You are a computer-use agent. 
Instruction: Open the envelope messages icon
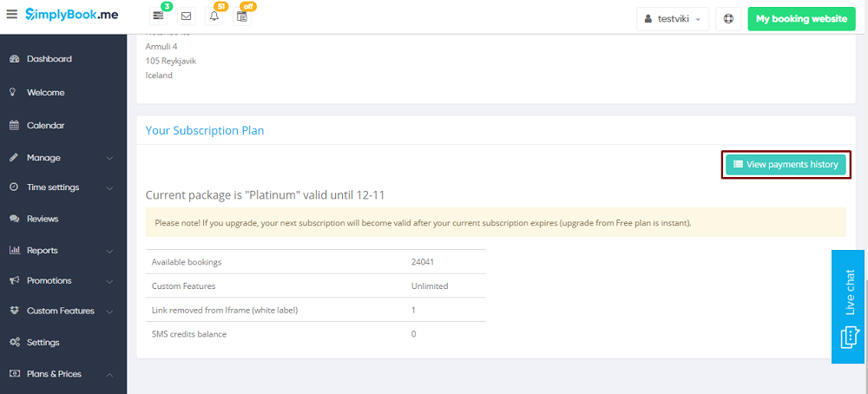[186, 16]
